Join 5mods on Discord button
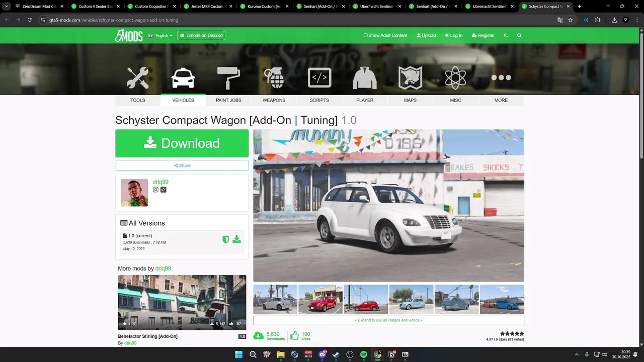644x362 pixels. [201, 36]
